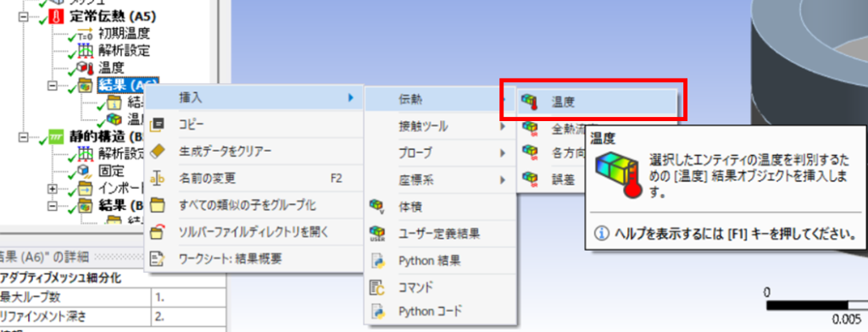Viewport: 868px width, 332px height.
Task: Click the リファインメント深さ value field
Action: [188, 317]
